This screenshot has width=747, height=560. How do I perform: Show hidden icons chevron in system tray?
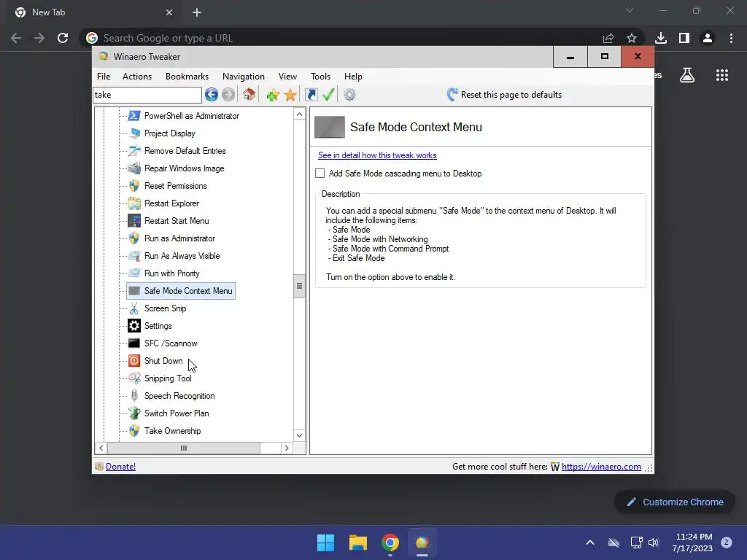(x=589, y=542)
